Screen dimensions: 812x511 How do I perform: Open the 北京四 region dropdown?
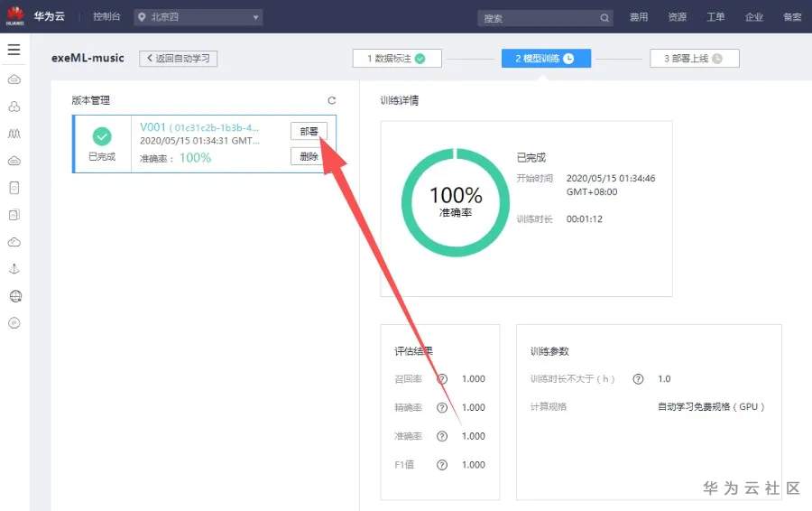click(x=198, y=17)
